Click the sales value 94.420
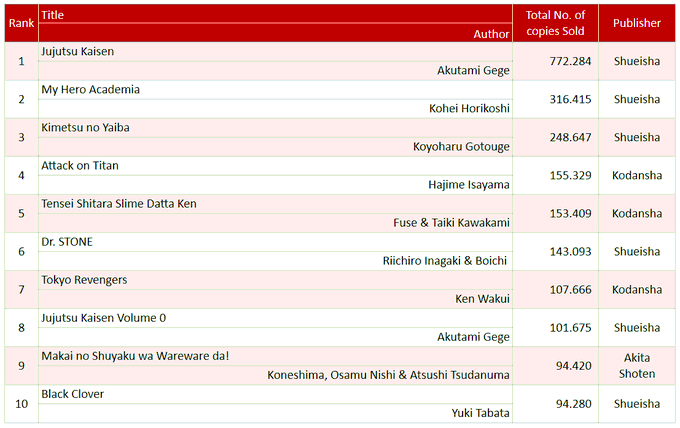The height and width of the screenshot is (428, 680). (x=574, y=366)
